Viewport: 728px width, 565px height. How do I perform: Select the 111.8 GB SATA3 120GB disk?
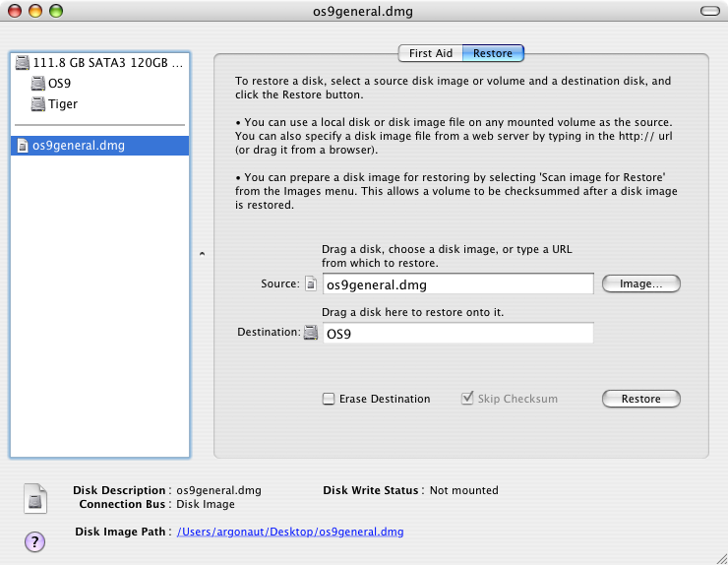tap(99, 62)
